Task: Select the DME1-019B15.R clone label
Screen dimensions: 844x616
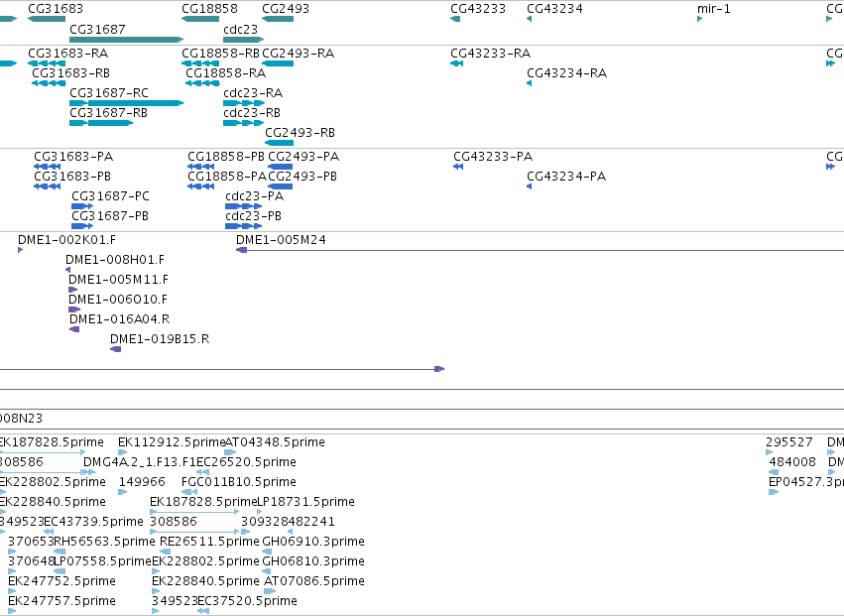Action: point(160,339)
